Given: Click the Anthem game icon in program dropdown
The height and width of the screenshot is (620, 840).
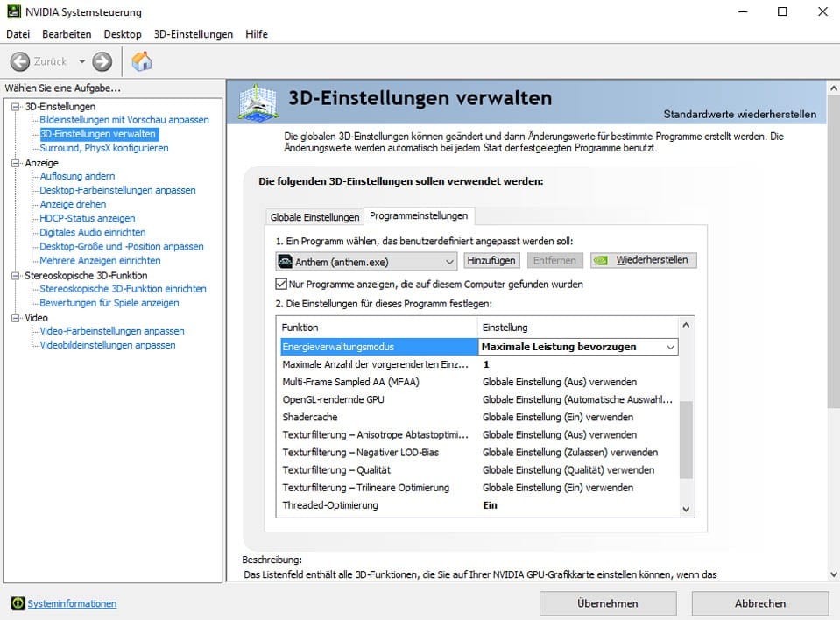Looking at the screenshot, I should click(285, 261).
